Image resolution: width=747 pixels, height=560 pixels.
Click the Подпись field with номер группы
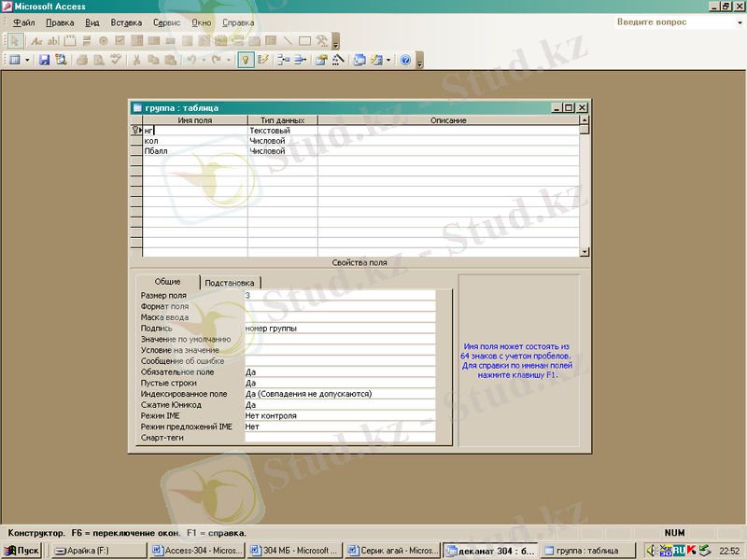click(339, 329)
